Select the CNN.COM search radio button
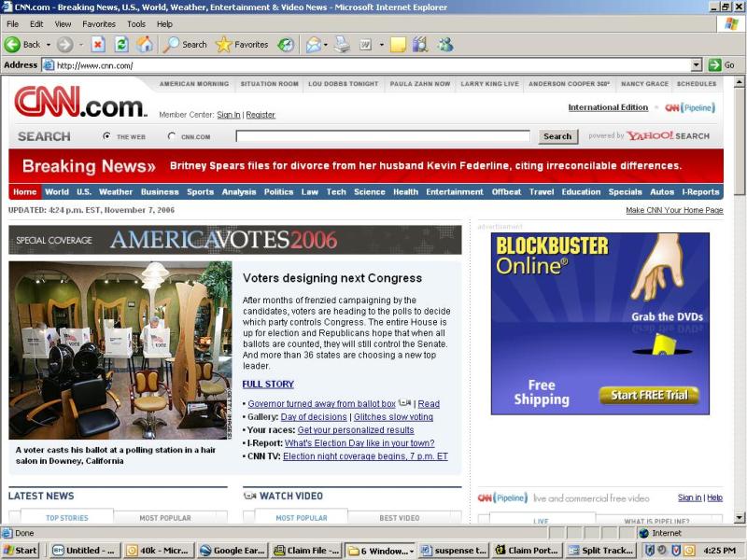 [x=172, y=136]
